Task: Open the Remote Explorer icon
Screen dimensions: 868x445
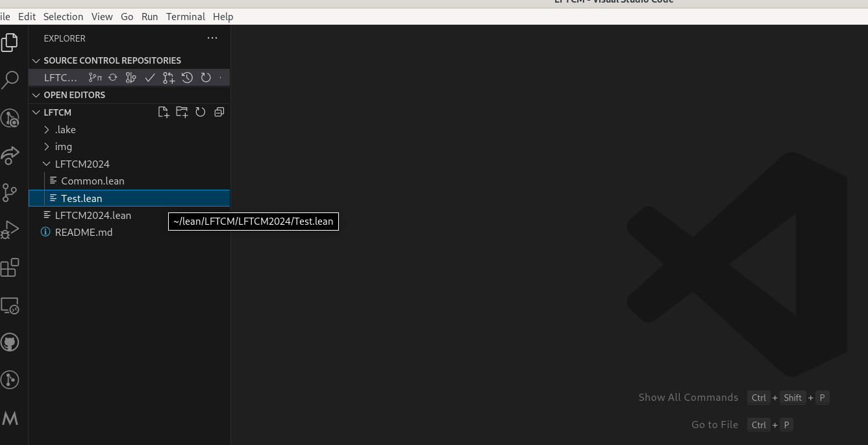Action: pyautogui.click(x=10, y=305)
